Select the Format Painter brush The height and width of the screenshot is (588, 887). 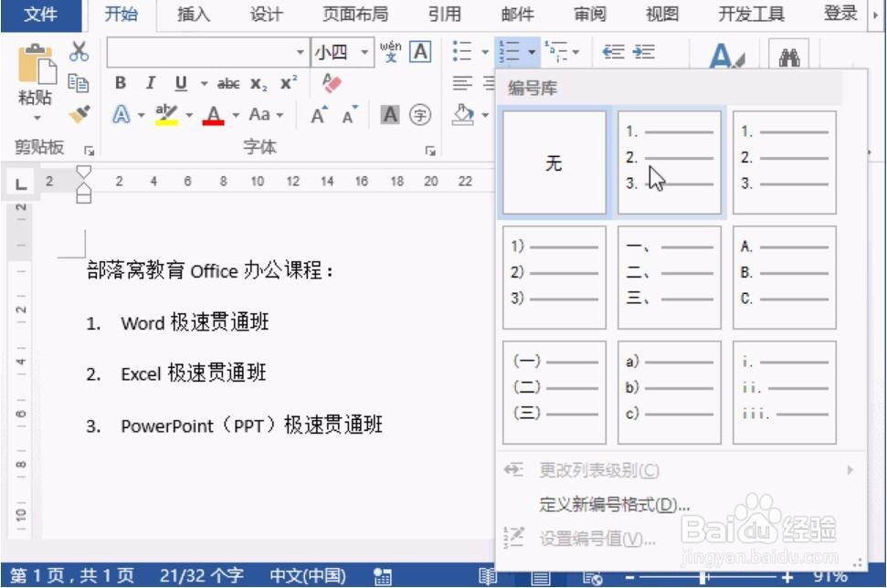click(79, 113)
